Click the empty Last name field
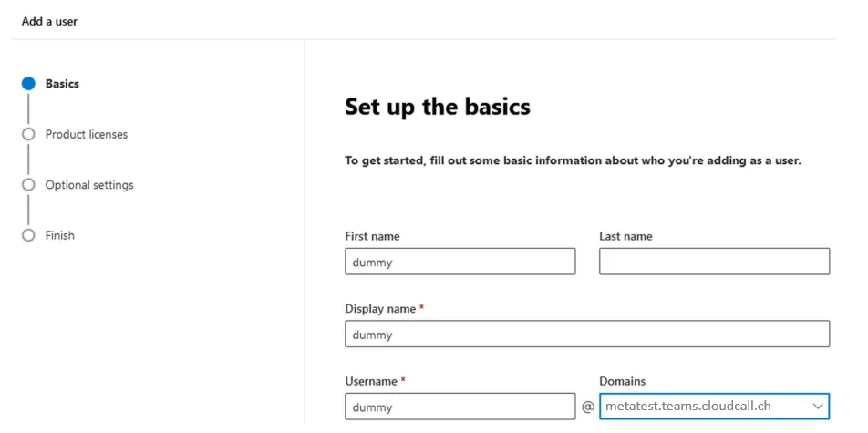 [714, 262]
